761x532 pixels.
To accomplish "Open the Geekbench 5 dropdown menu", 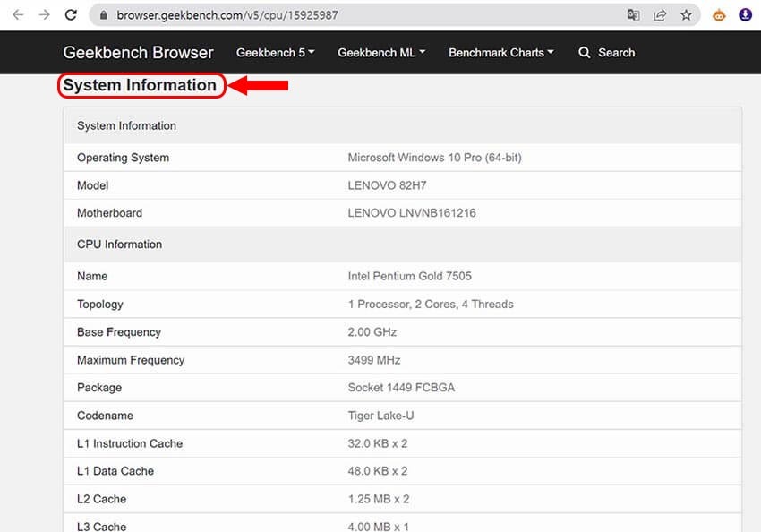I will (x=275, y=53).
